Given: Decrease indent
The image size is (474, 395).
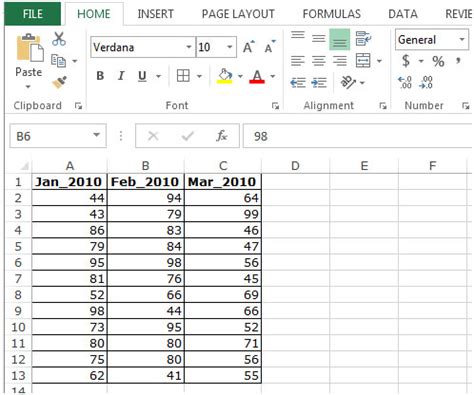Looking at the screenshot, I should pyautogui.click(x=298, y=82).
